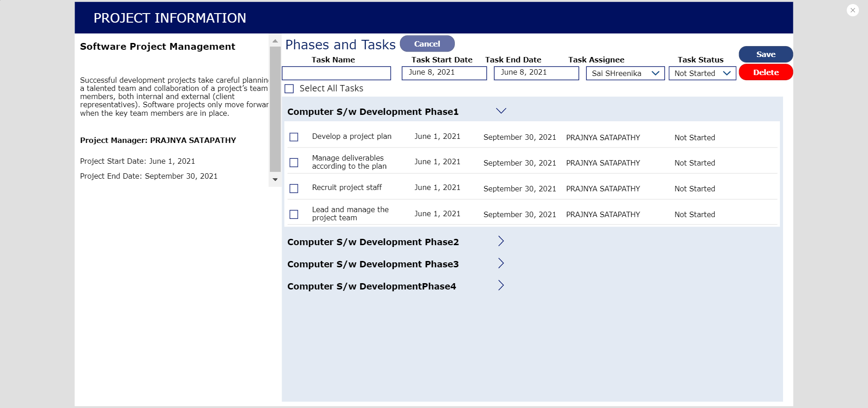Expand Computer S/w DevelopmentPhase4 section
868x408 pixels.
[501, 285]
